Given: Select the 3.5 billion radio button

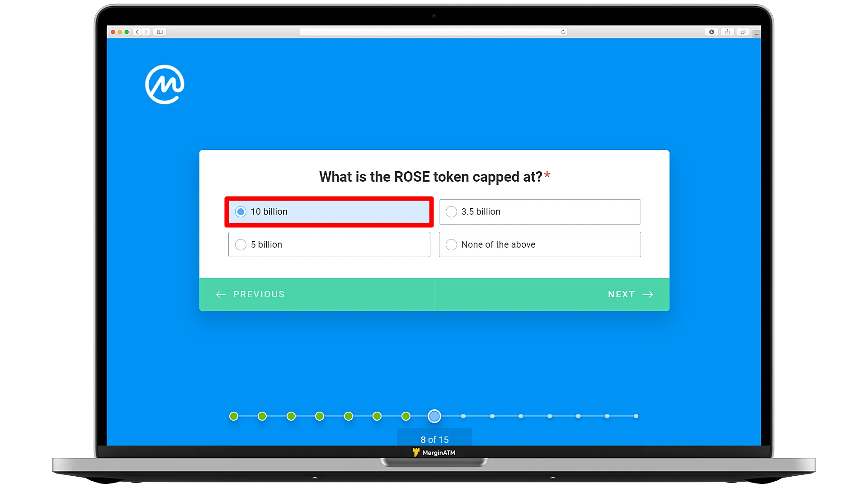Looking at the screenshot, I should [x=451, y=211].
